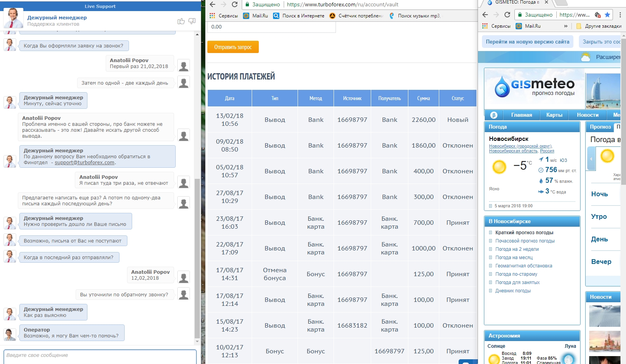The width and height of the screenshot is (626, 364).
Task: Open the Kremlin cathedral news thumbnail
Action: tap(605, 341)
